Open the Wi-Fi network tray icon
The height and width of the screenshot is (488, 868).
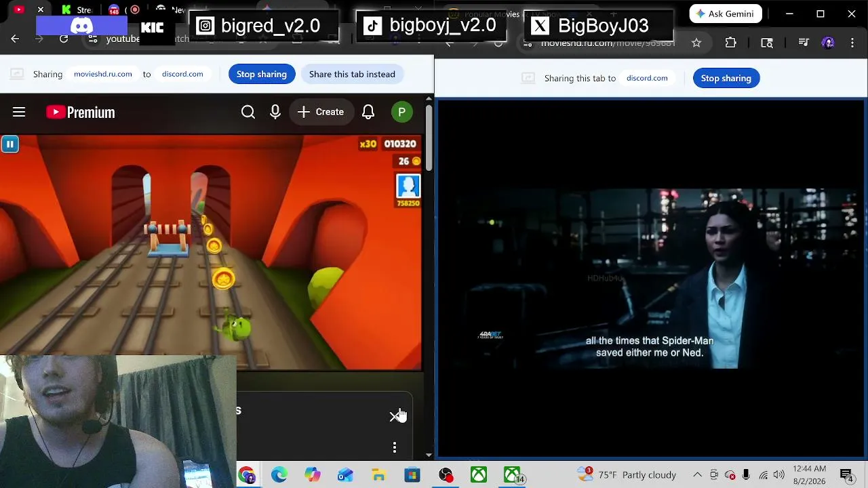coord(764,475)
